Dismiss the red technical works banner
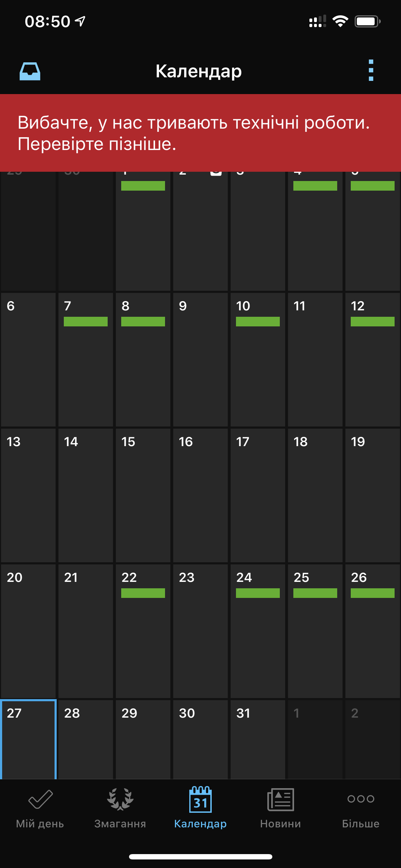 pyautogui.click(x=200, y=133)
